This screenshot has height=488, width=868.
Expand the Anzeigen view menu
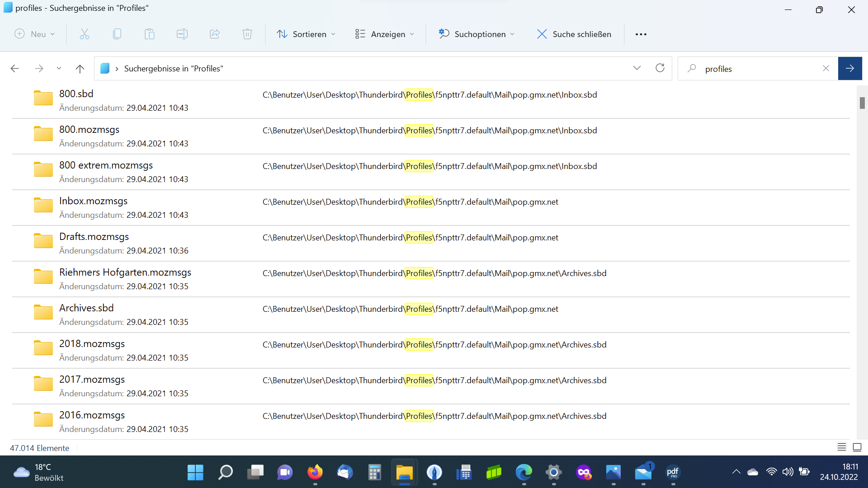385,34
